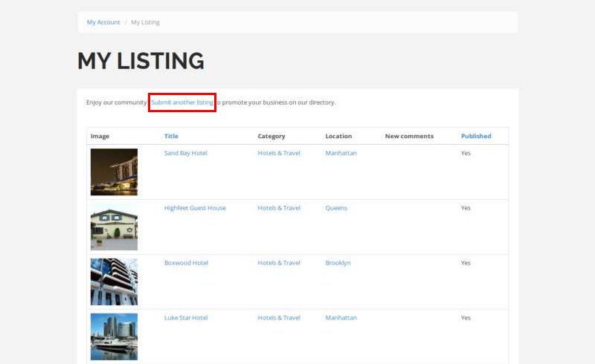This screenshot has height=364, width=595.
Task: Open the Sand Bay Hotel thumbnail image
Action: click(114, 172)
